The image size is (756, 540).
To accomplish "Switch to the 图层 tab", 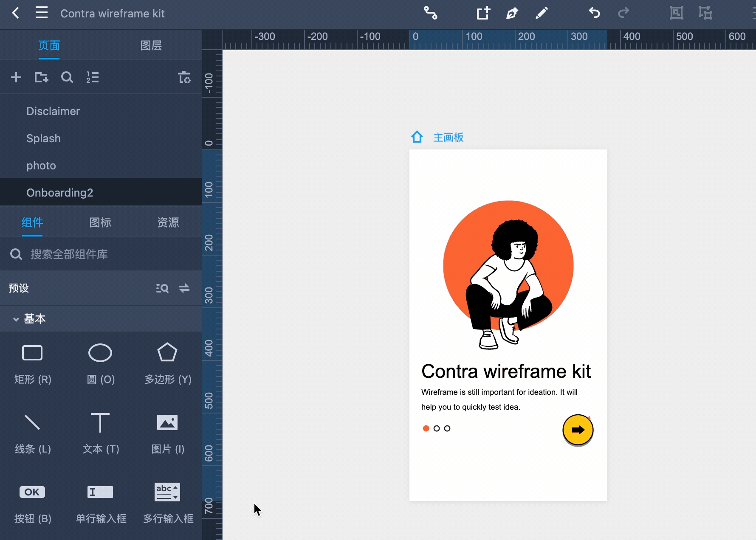I will click(x=151, y=45).
